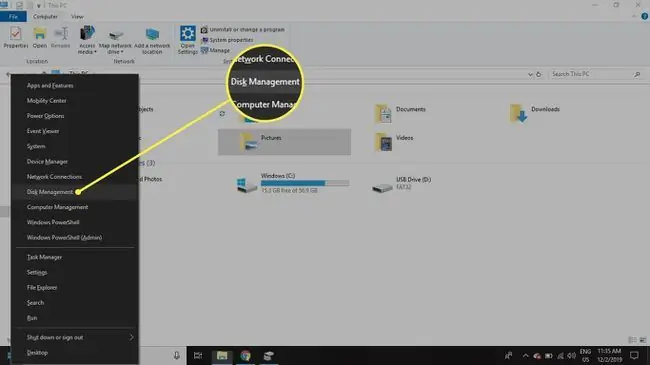Image resolution: width=650 pixels, height=365 pixels.
Task: Open Power Options
Action: coord(46,116)
